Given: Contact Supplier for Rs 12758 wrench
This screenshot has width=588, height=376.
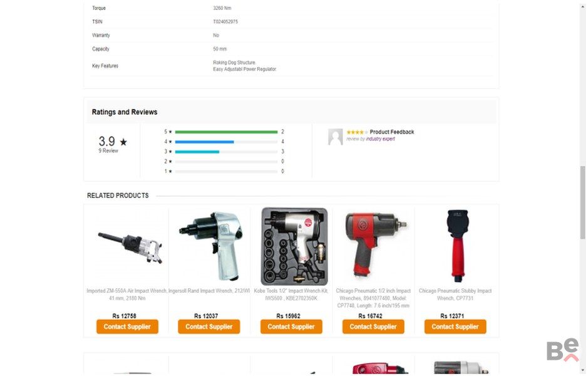Looking at the screenshot, I should 127,326.
